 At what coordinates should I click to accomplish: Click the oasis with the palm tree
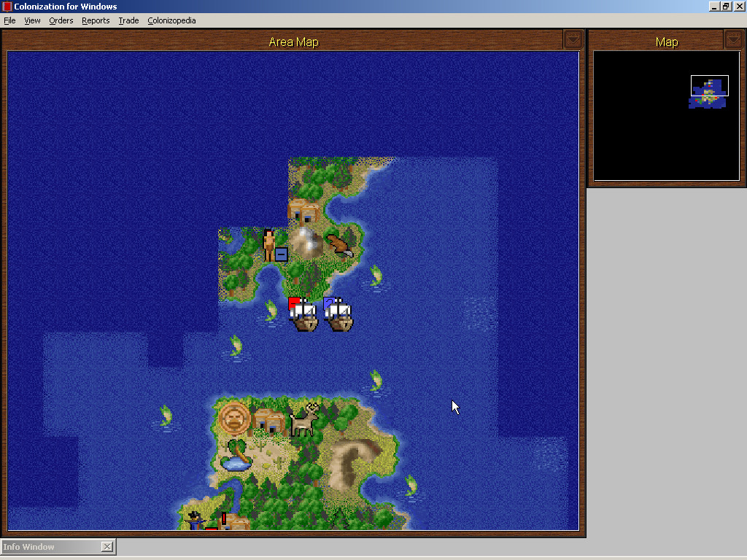point(236,456)
